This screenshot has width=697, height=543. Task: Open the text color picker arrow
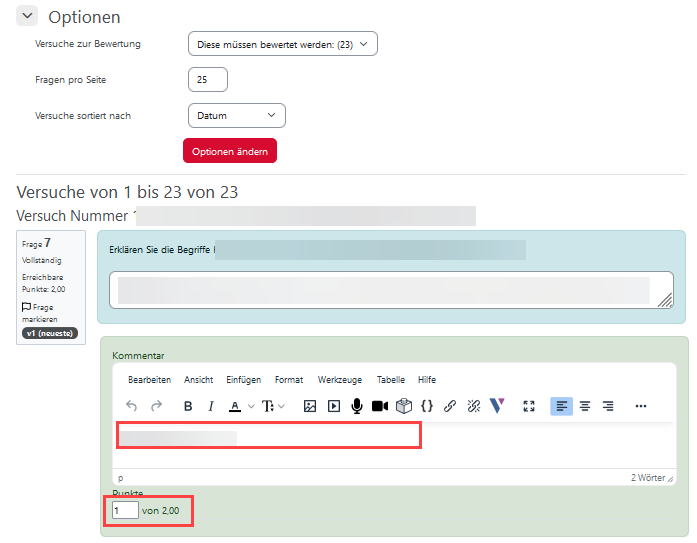tap(250, 406)
